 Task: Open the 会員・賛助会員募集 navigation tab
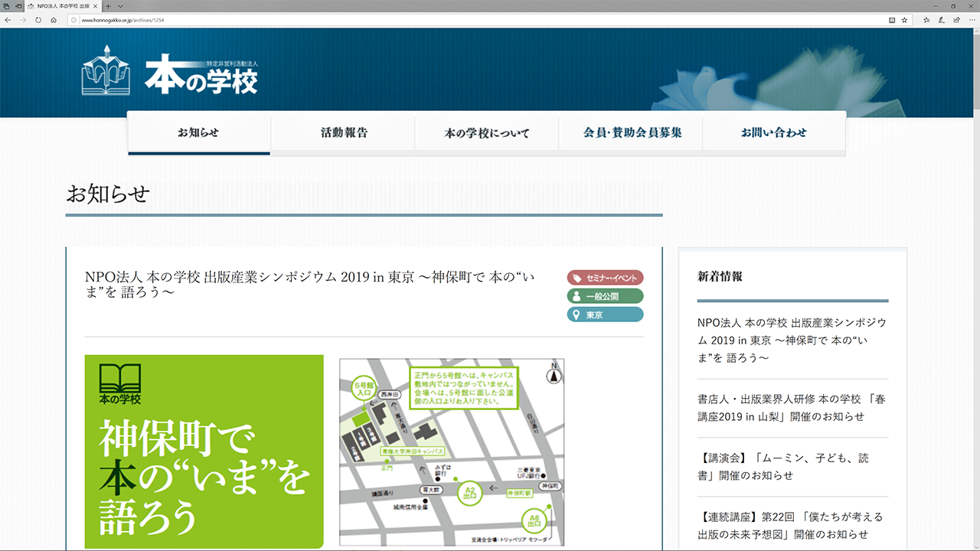pos(631,133)
